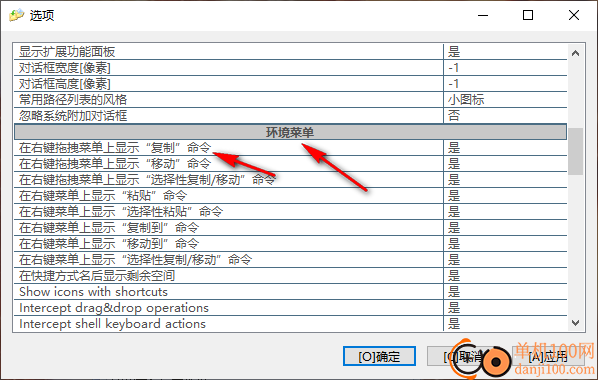
Task: Edit the -1 value of 对话框宽度[像素]
Action: [505, 68]
